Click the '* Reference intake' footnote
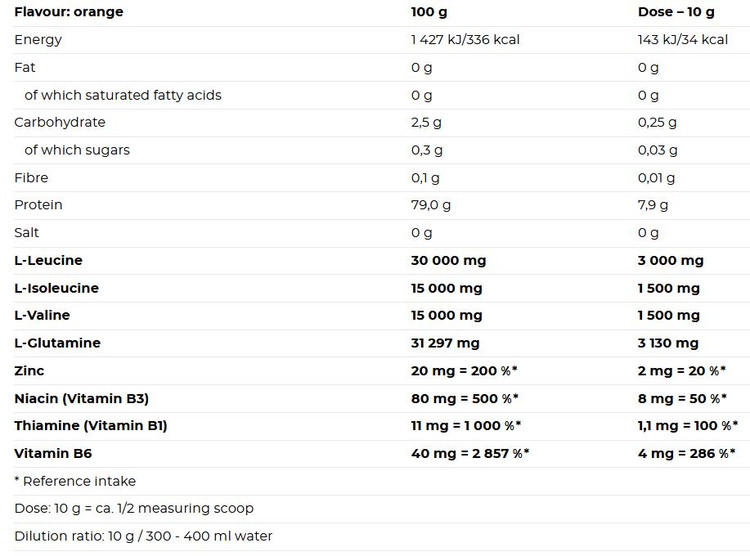This screenshot has width=750, height=556. [x=75, y=481]
